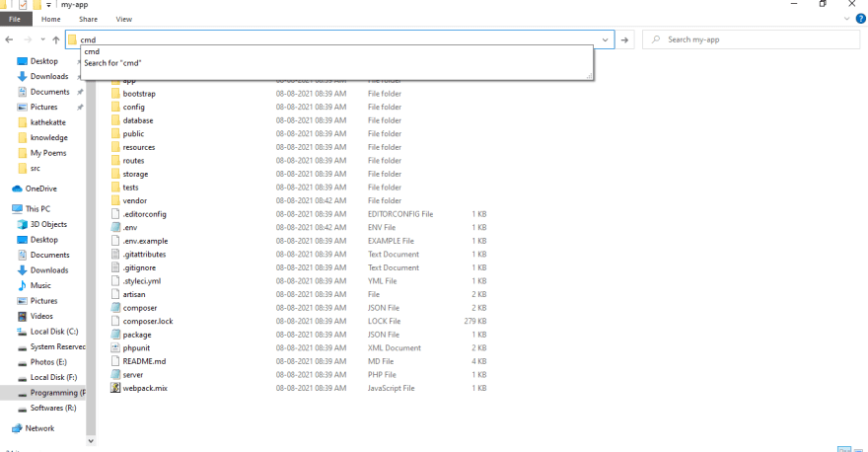This screenshot has width=868, height=452.
Task: Select the package JSON file icon
Action: click(115, 335)
